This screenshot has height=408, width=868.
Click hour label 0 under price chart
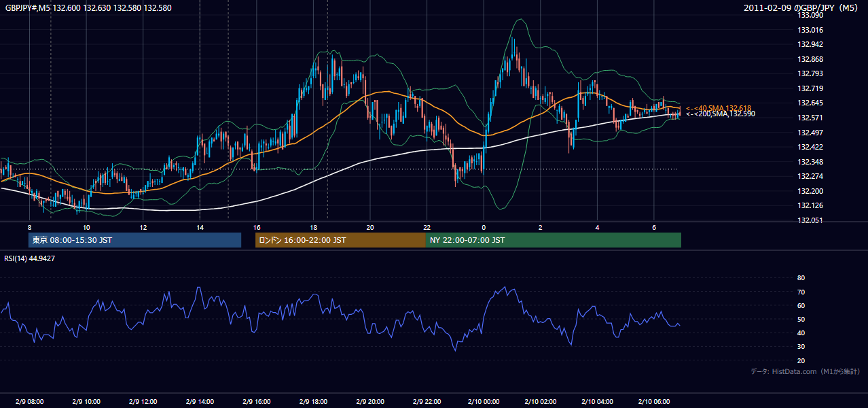(x=484, y=227)
